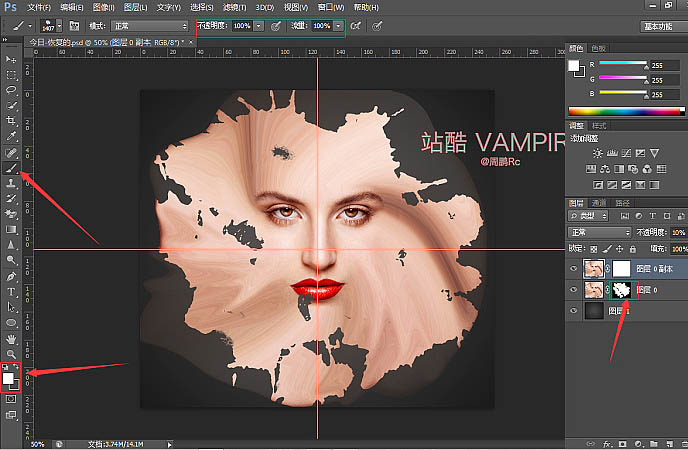Select the Horizontal Type tool

[x=12, y=292]
